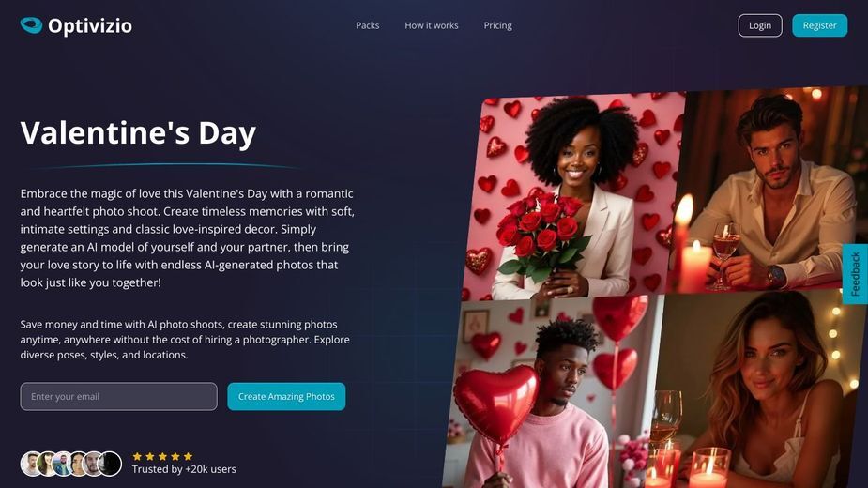This screenshot has height=488, width=868.
Task: Open photo of woman holding roses
Action: pyautogui.click(x=571, y=197)
